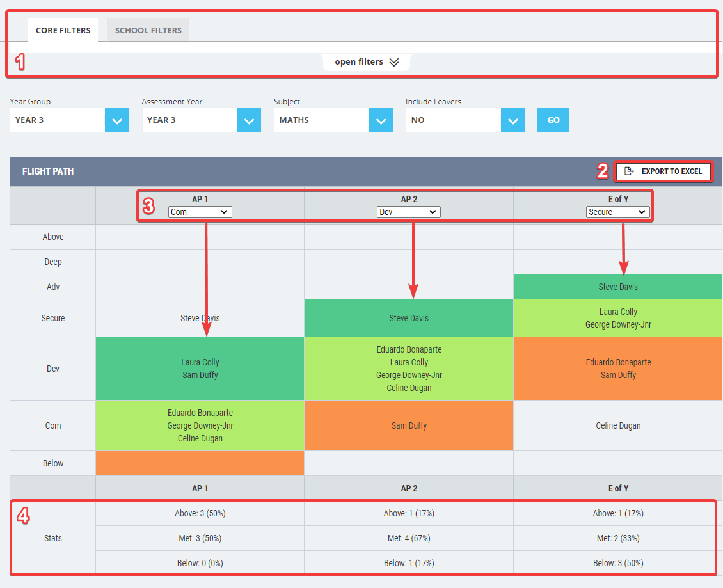Click the Flight Path panel title

tap(48, 171)
